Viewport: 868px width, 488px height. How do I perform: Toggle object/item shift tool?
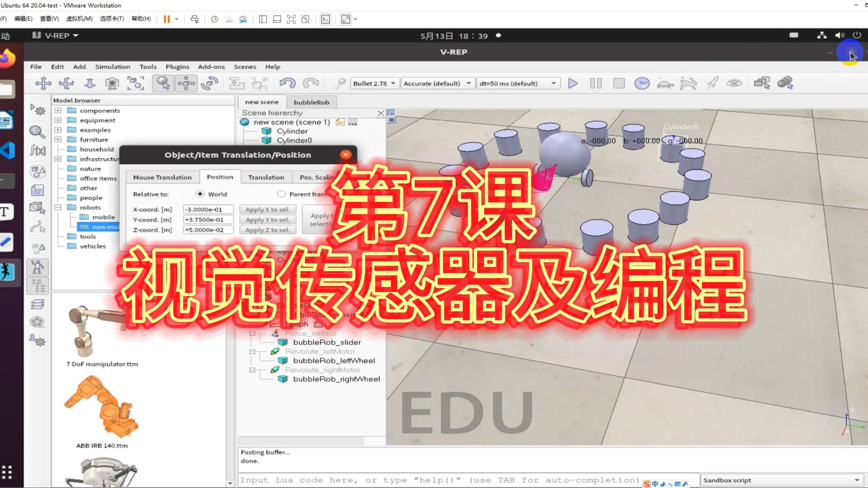pyautogui.click(x=186, y=83)
